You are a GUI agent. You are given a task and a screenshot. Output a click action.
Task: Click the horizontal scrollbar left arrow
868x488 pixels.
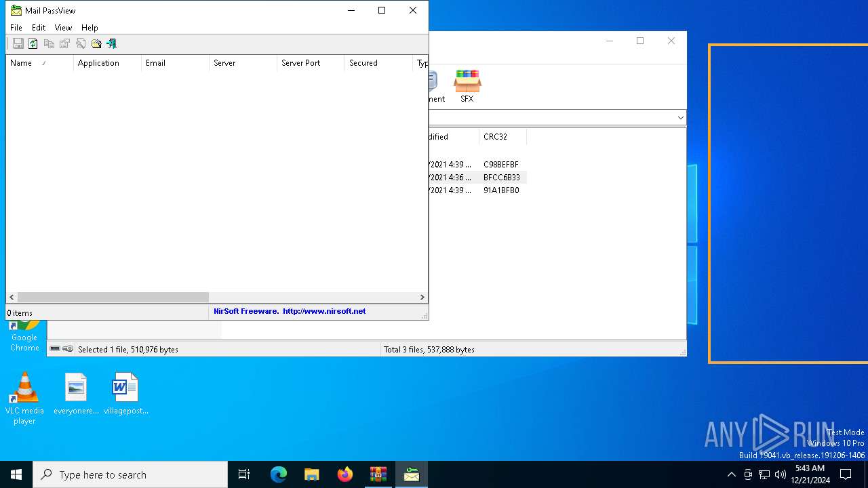12,297
